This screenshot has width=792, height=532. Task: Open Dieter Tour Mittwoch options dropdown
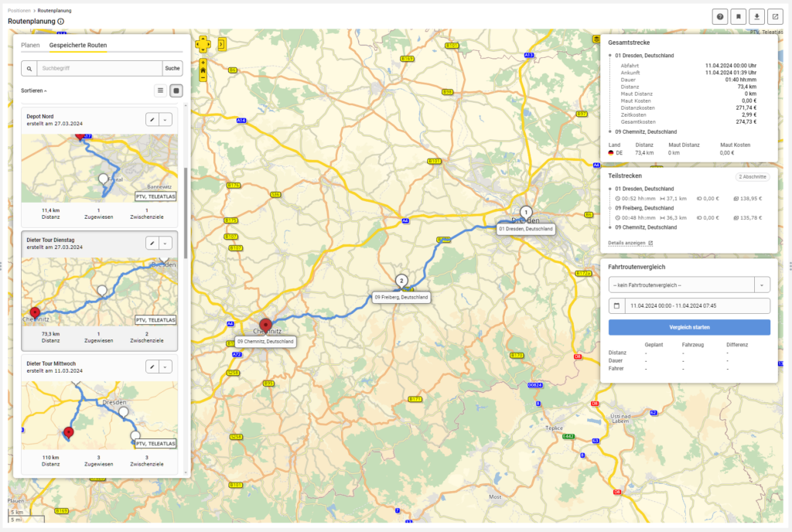coord(166,367)
